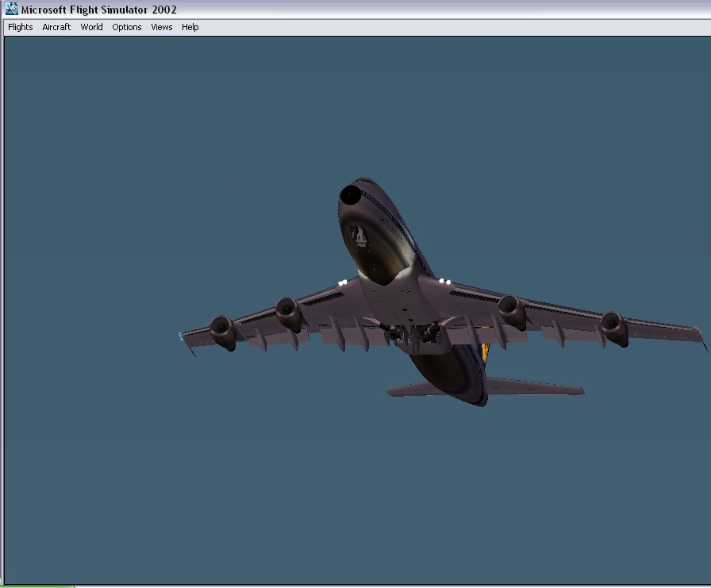The width and height of the screenshot is (711, 588).
Task: Open the Options menu
Action: pos(126,27)
